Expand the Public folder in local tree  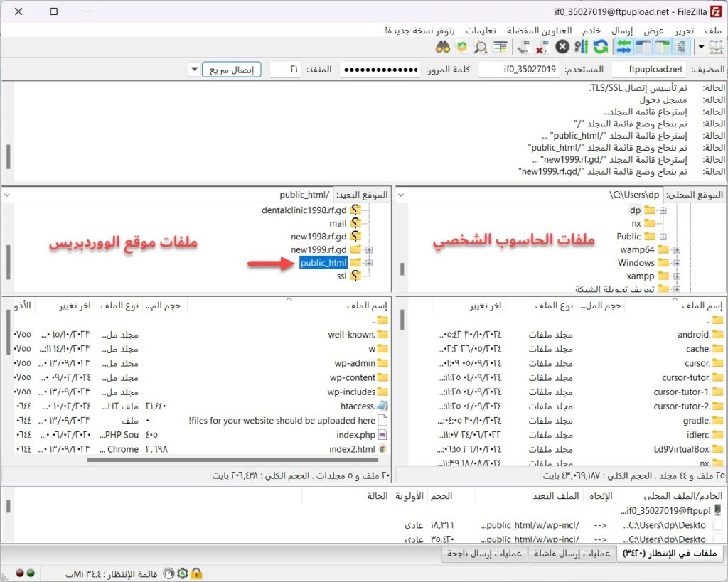coord(663,237)
